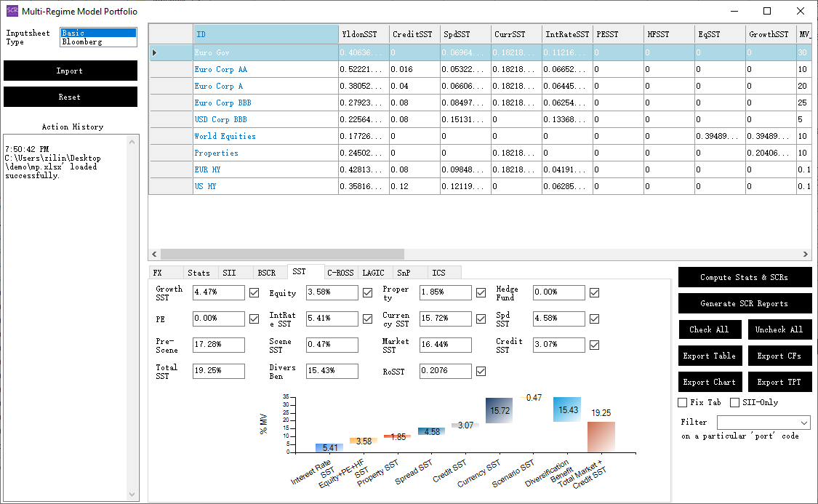Enable the Fix Tab checkbox
818x504 pixels.
(x=682, y=401)
